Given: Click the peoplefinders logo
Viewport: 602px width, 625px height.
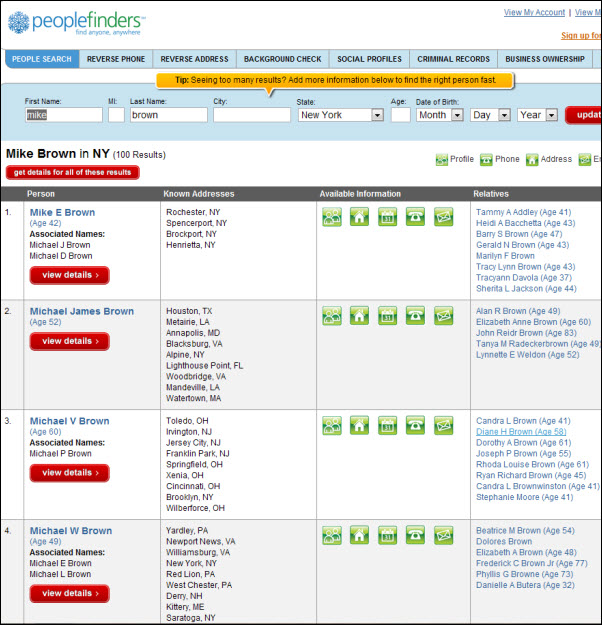Looking at the screenshot, I should tap(77, 23).
